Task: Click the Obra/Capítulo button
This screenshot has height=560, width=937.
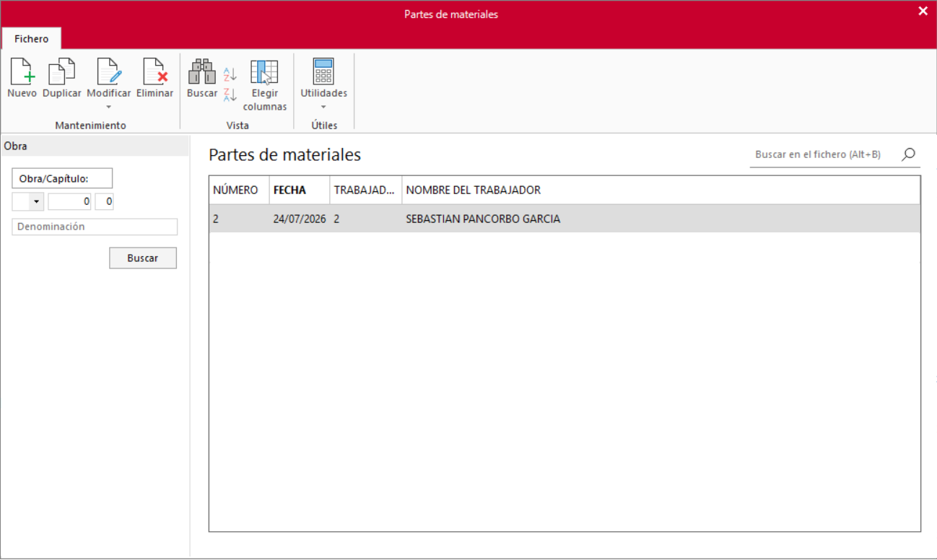Action: [x=62, y=178]
